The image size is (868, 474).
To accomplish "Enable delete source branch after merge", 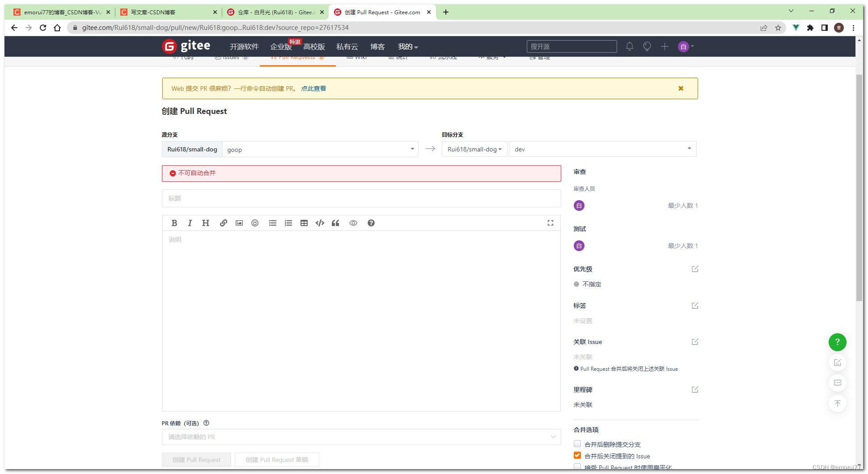I will click(577, 444).
